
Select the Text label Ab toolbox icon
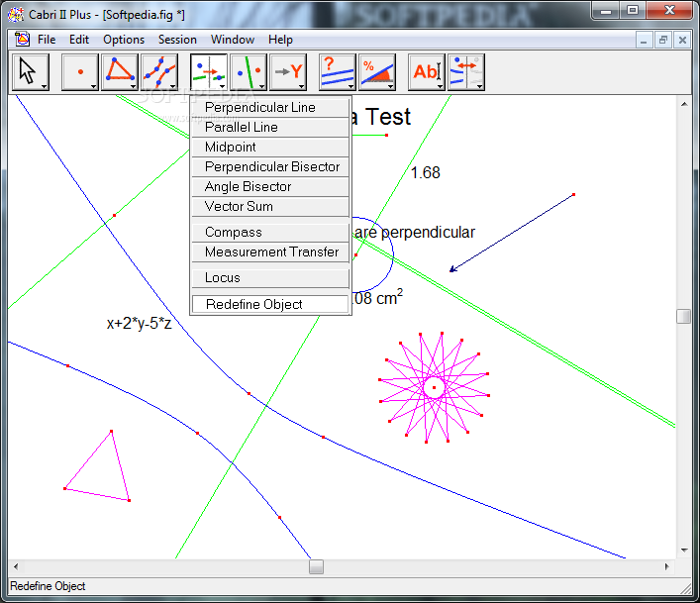[x=427, y=72]
